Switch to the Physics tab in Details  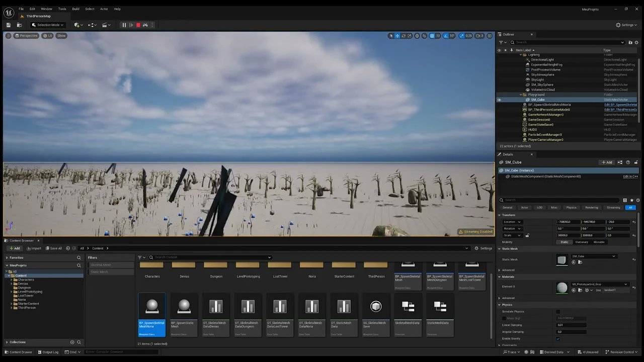572,207
